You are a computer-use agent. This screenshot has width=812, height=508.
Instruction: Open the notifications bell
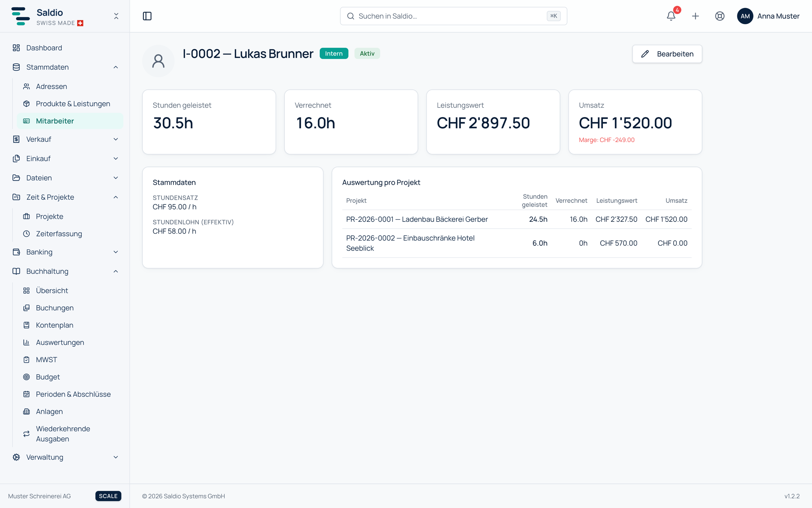671,16
